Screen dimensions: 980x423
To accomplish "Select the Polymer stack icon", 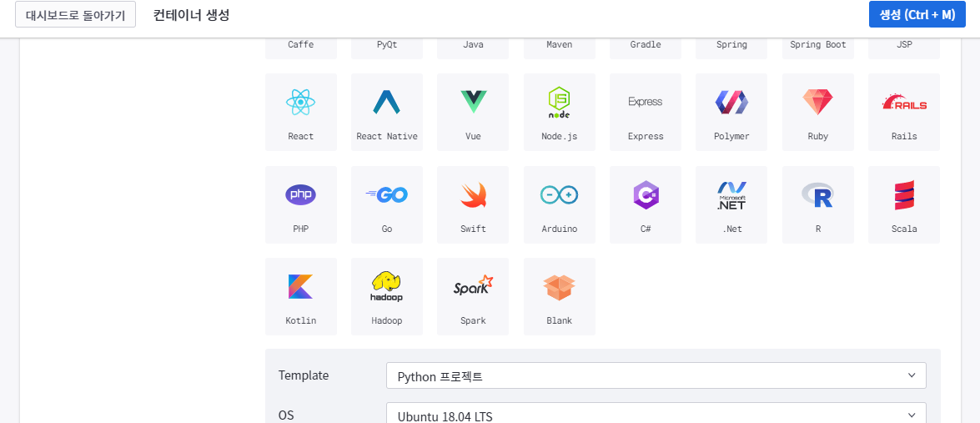I will (731, 102).
